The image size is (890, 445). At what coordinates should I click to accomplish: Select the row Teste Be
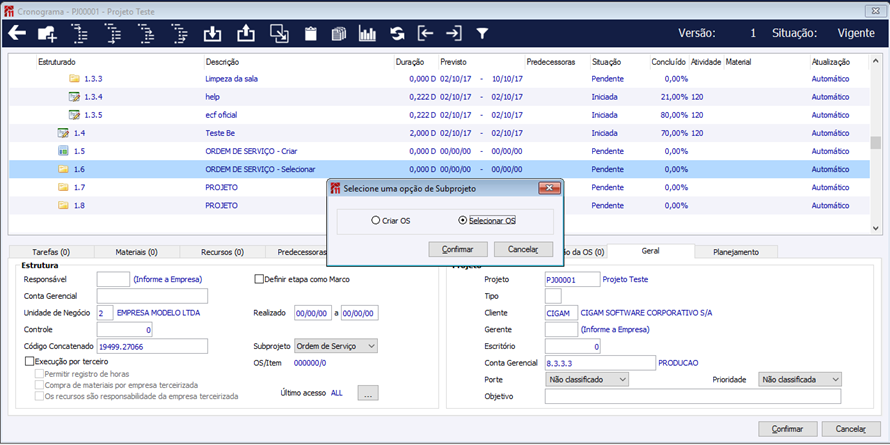pyautogui.click(x=438, y=133)
